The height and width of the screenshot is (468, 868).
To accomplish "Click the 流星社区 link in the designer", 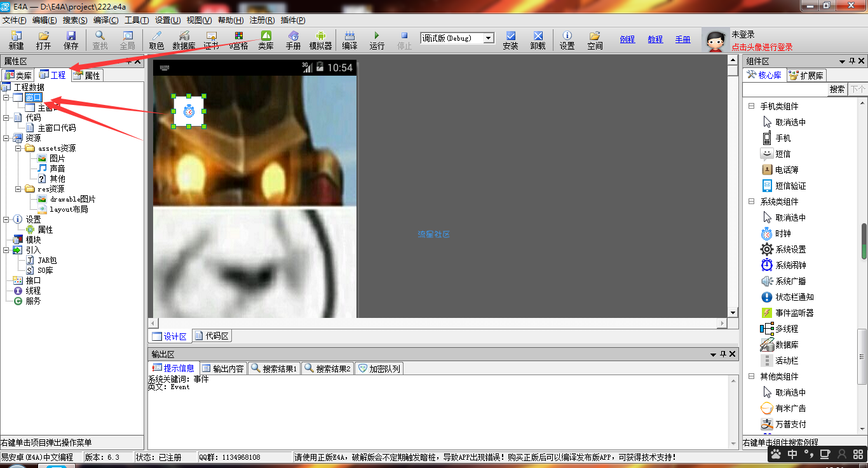I will click(433, 234).
